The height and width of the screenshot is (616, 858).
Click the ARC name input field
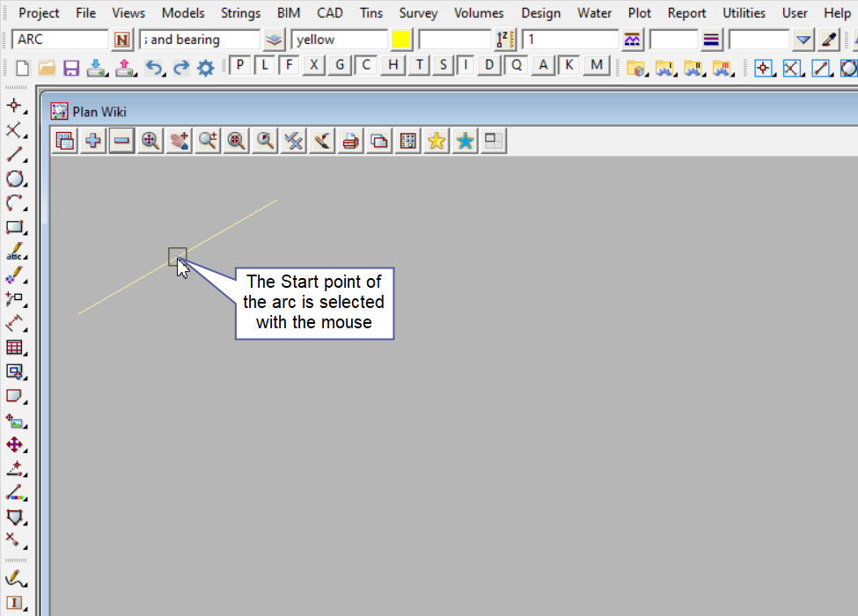(60, 40)
